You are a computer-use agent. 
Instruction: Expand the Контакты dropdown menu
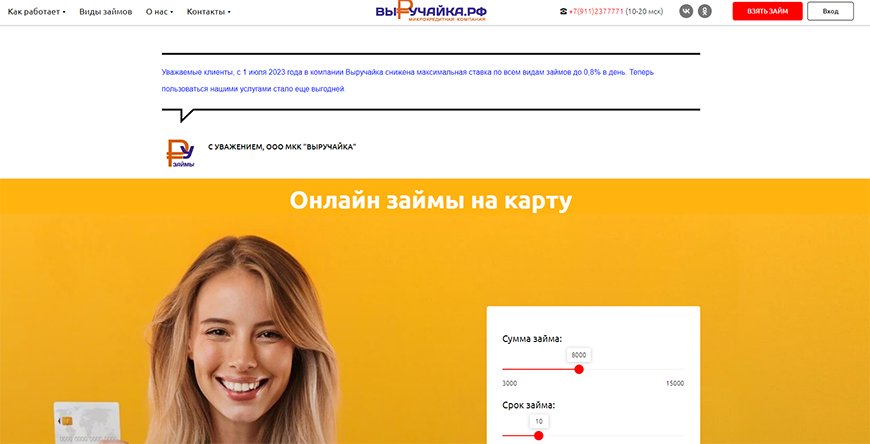coord(209,12)
